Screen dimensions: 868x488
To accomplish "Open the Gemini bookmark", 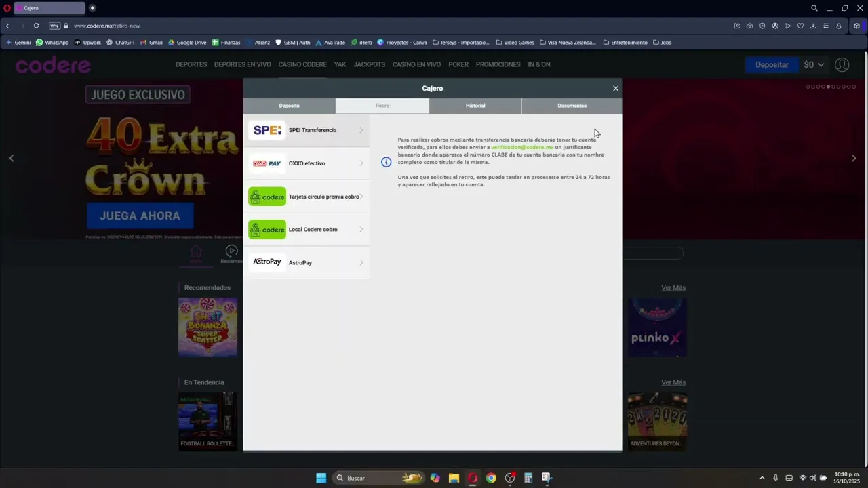I will coord(18,43).
